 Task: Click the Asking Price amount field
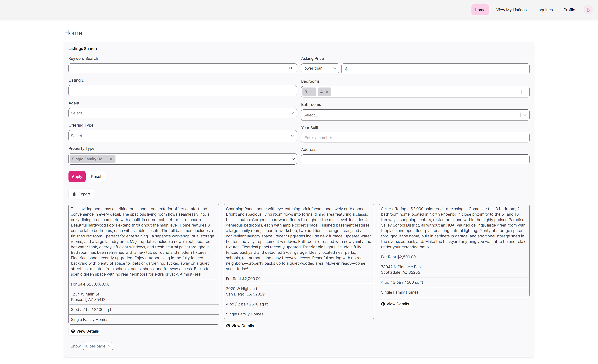pyautogui.click(x=440, y=69)
